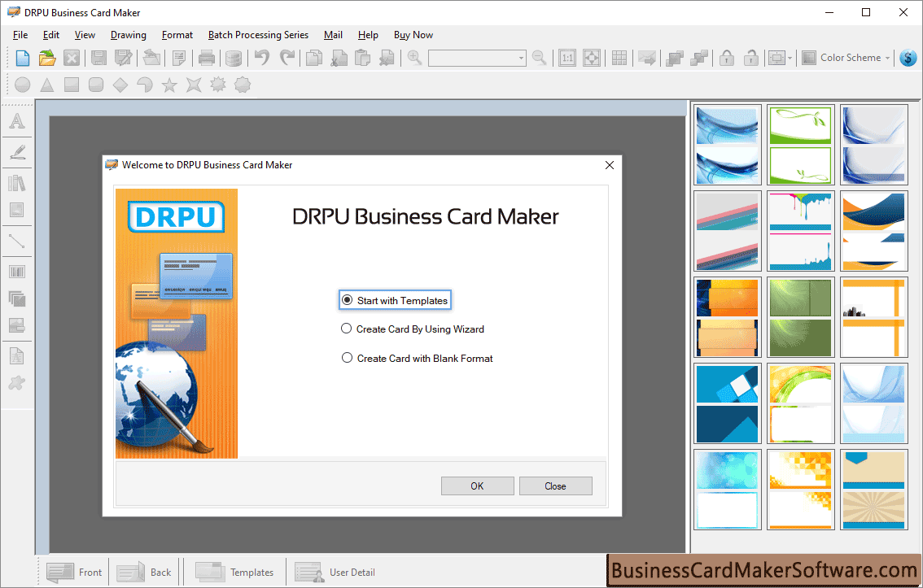Click the Lock padlock icon
Viewport: 923px width, 588px height.
(x=727, y=58)
